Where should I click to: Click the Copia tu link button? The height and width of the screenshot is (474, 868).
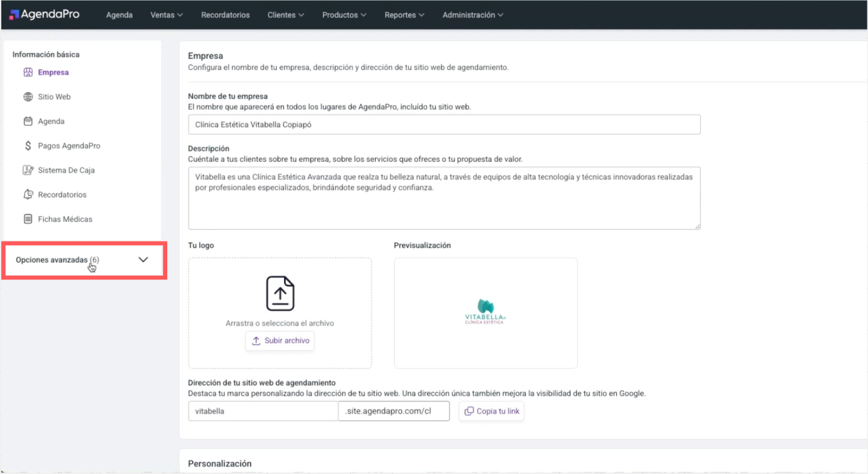[492, 411]
